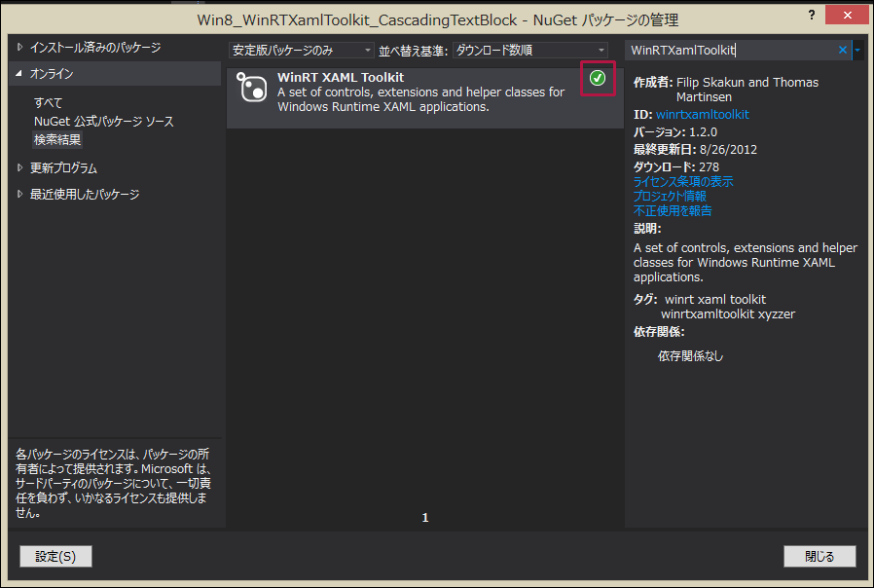This screenshot has width=874, height=588.
Task: Select the WinRT XAML Toolkit package title
Action: pos(341,78)
